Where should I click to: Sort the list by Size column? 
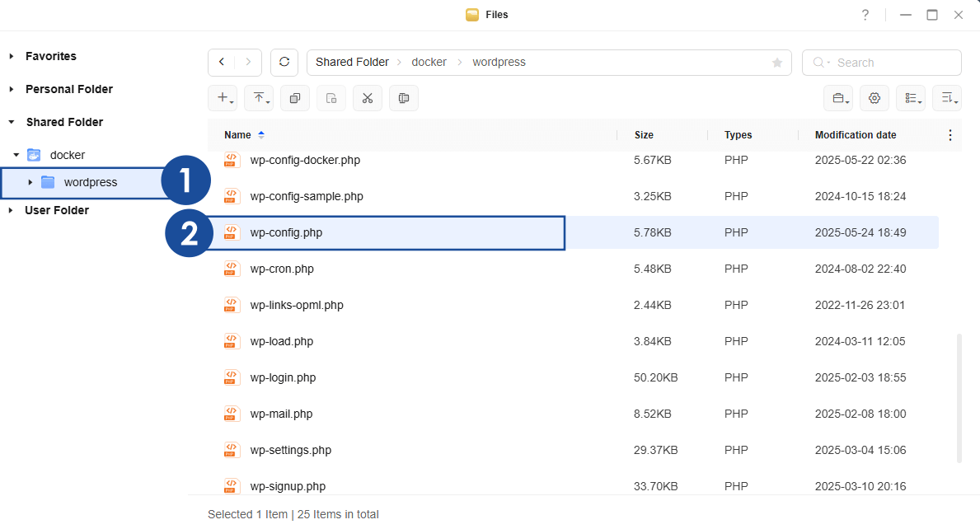pos(644,135)
